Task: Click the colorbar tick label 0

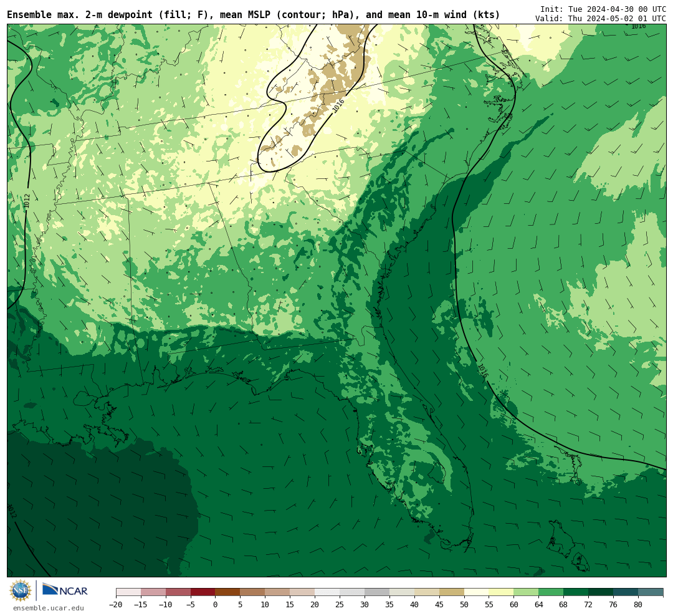Action: [215, 605]
